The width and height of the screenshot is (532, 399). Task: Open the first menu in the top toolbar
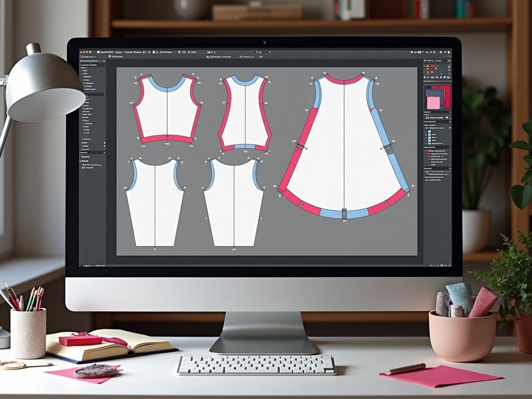point(106,52)
